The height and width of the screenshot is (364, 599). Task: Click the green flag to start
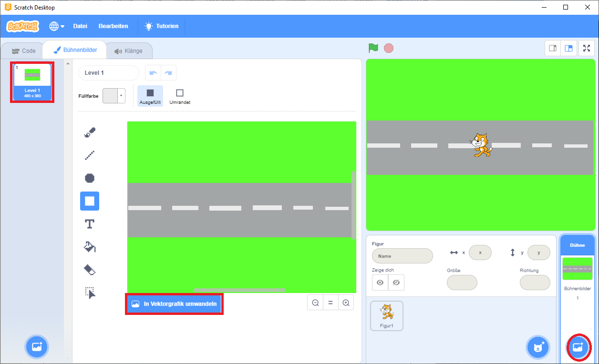(373, 48)
